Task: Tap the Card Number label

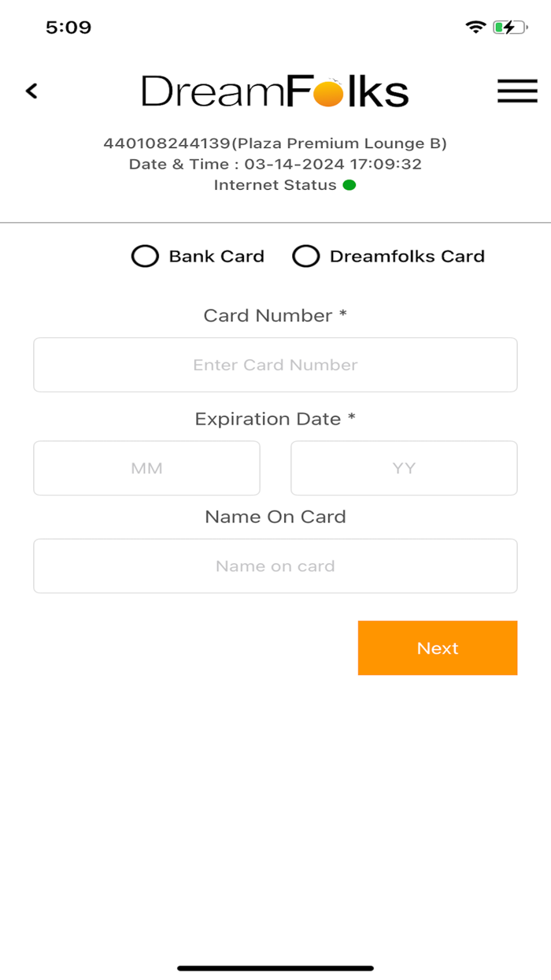Action: pyautogui.click(x=275, y=314)
